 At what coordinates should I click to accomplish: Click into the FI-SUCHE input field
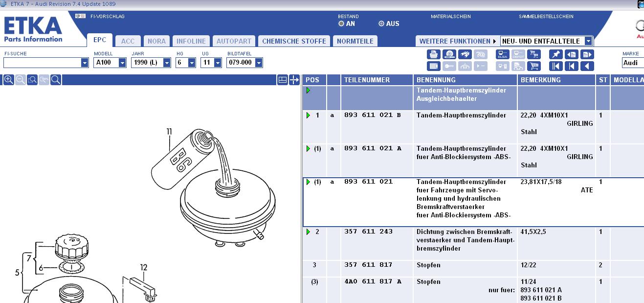(x=42, y=63)
